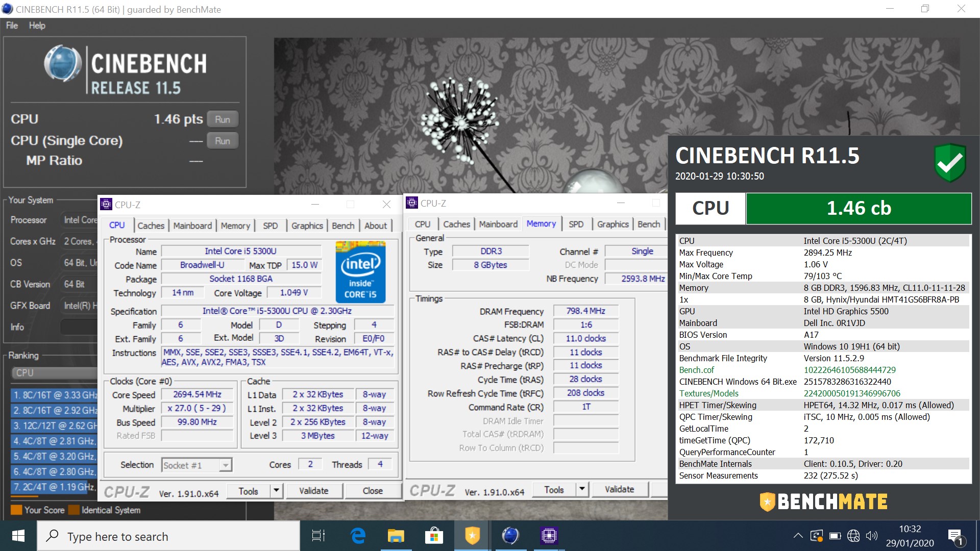The image size is (980, 551).
Task: Open Tools dropdown arrow in left CPU-Z
Action: pos(276,491)
